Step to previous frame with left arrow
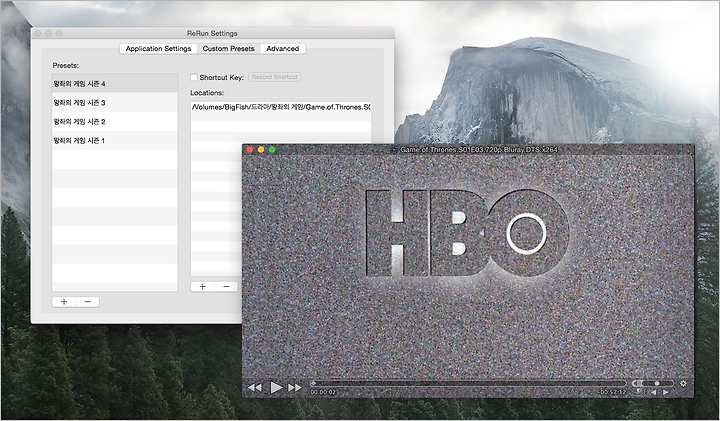The width and height of the screenshot is (720, 421). (x=653, y=393)
